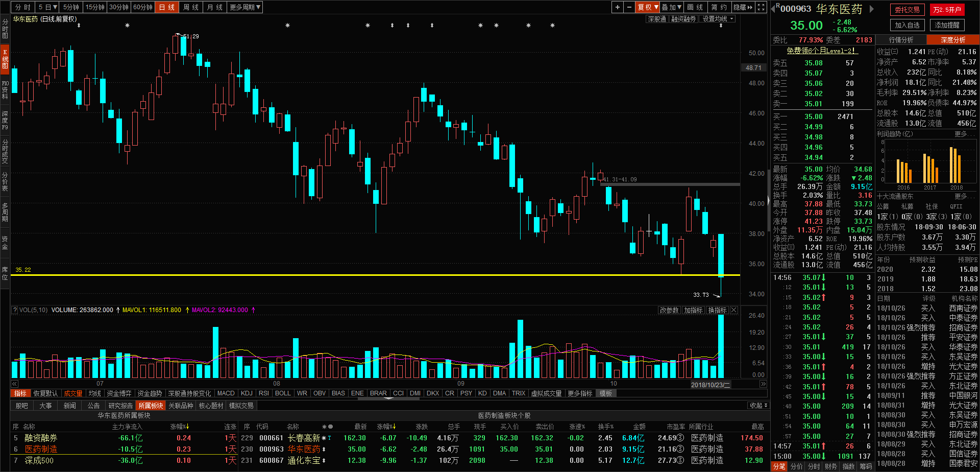Viewport: 980px width, 472px height.
Task: Open 更多指标 indicator list
Action: [580, 393]
